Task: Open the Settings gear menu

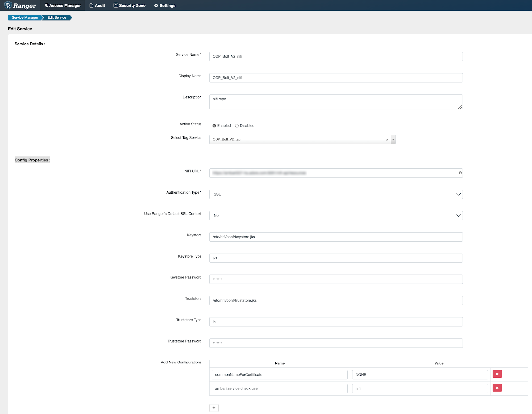Action: (x=165, y=6)
